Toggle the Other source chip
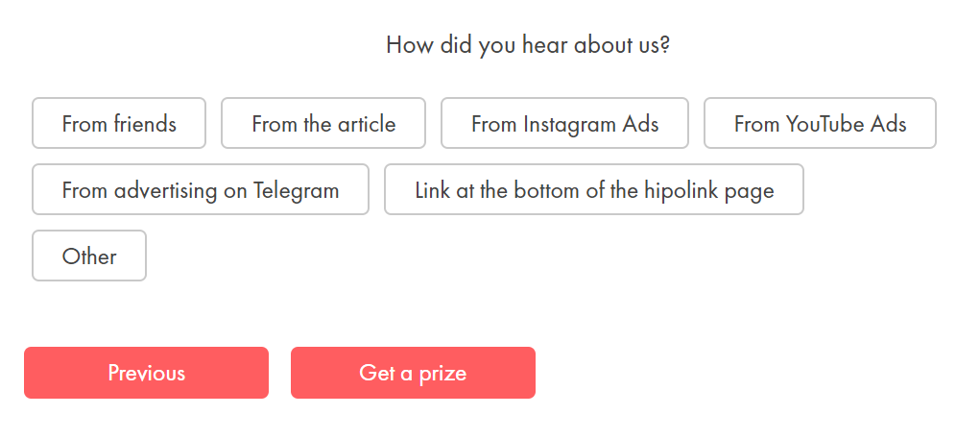980x439 pixels. (88, 256)
